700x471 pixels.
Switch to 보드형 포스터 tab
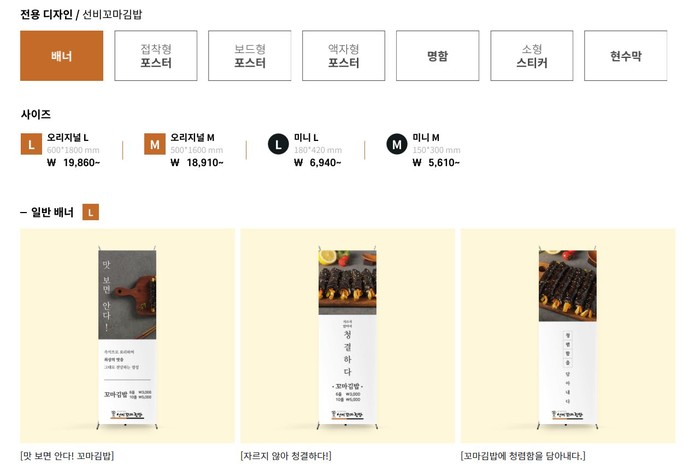[x=250, y=56]
